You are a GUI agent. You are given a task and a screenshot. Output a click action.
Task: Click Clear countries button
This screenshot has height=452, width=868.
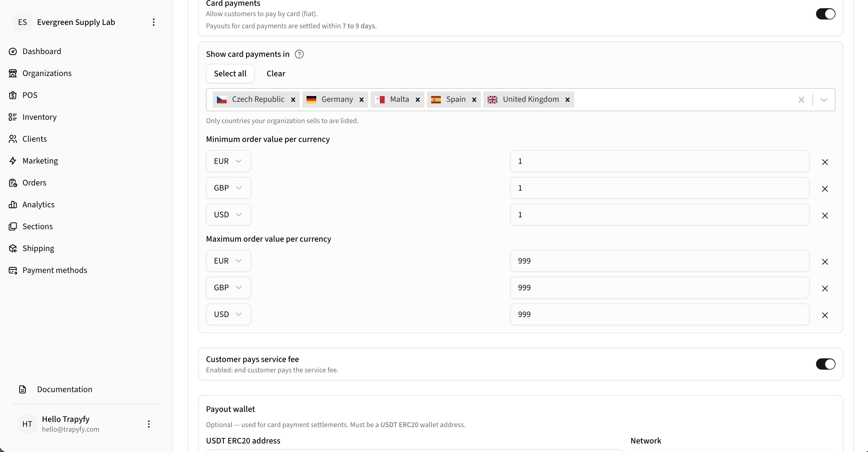(276, 74)
